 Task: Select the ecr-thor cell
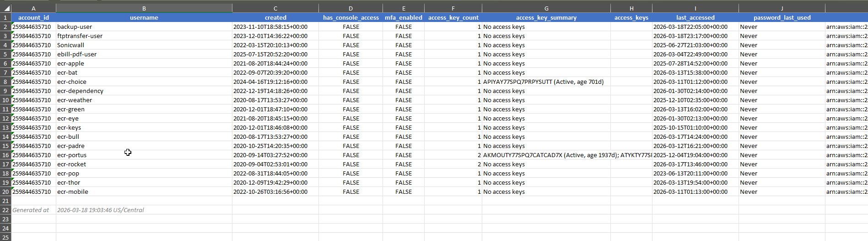(x=144, y=182)
